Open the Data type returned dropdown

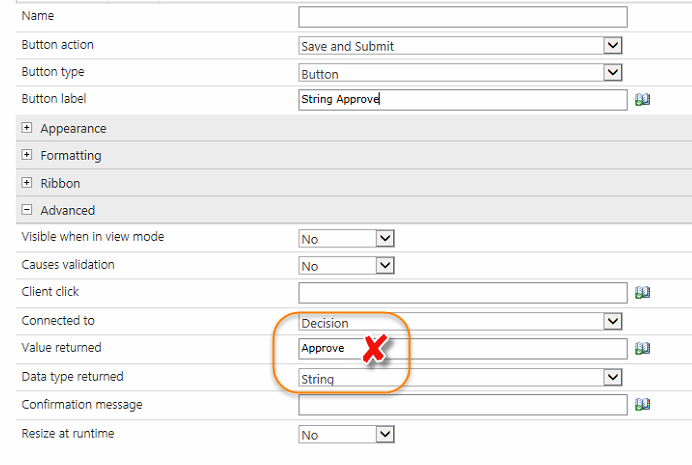[x=613, y=378]
